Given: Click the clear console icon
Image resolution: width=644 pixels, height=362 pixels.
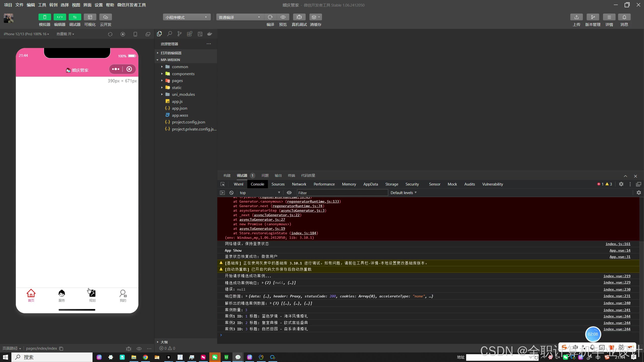Looking at the screenshot, I should point(231,193).
